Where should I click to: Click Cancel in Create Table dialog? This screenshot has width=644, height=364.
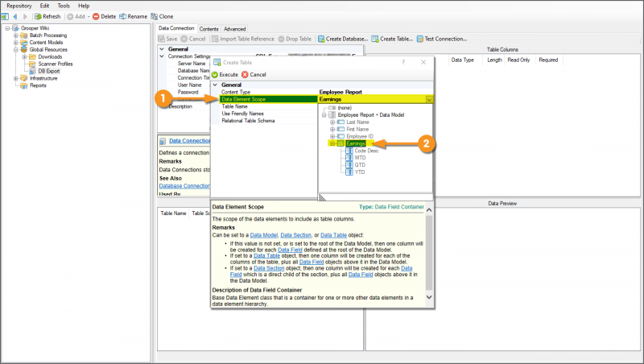coord(254,74)
